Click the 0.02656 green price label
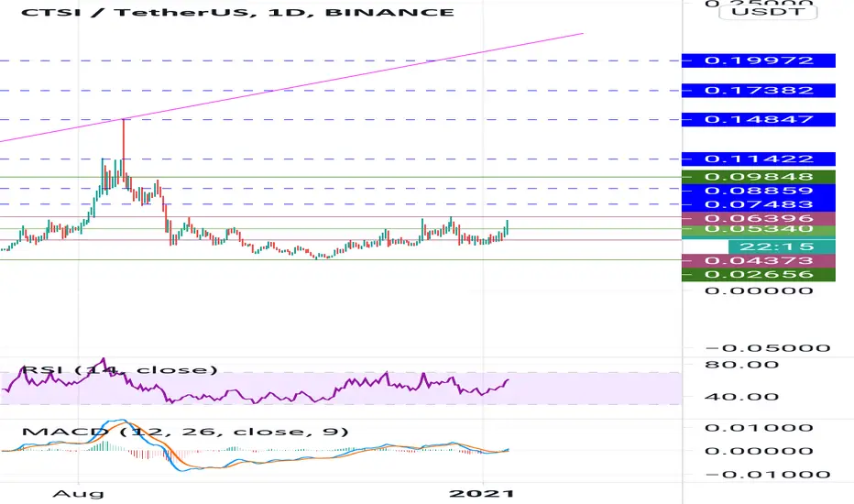854x504 pixels. coord(758,275)
